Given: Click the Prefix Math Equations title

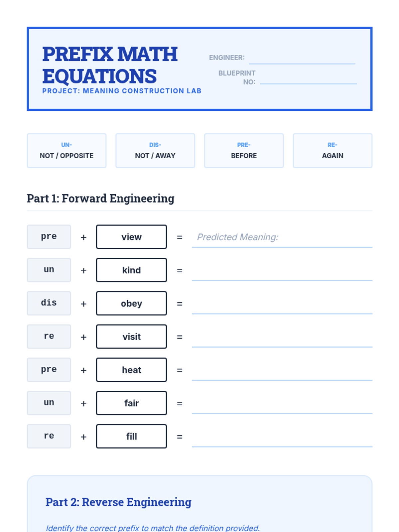Looking at the screenshot, I should [110, 65].
